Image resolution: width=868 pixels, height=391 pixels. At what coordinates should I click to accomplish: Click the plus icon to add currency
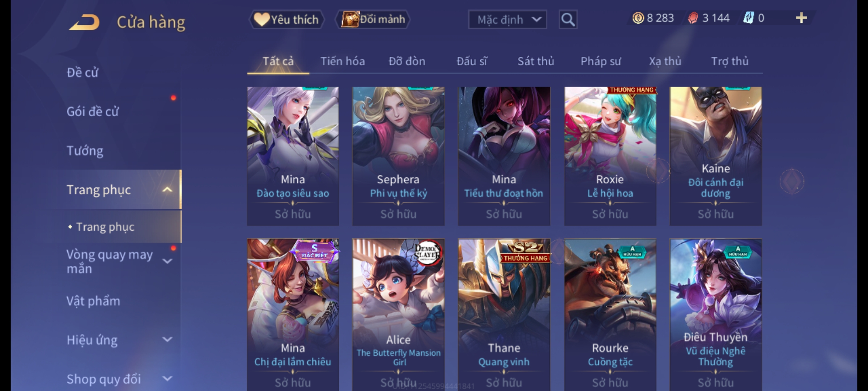pyautogui.click(x=801, y=18)
